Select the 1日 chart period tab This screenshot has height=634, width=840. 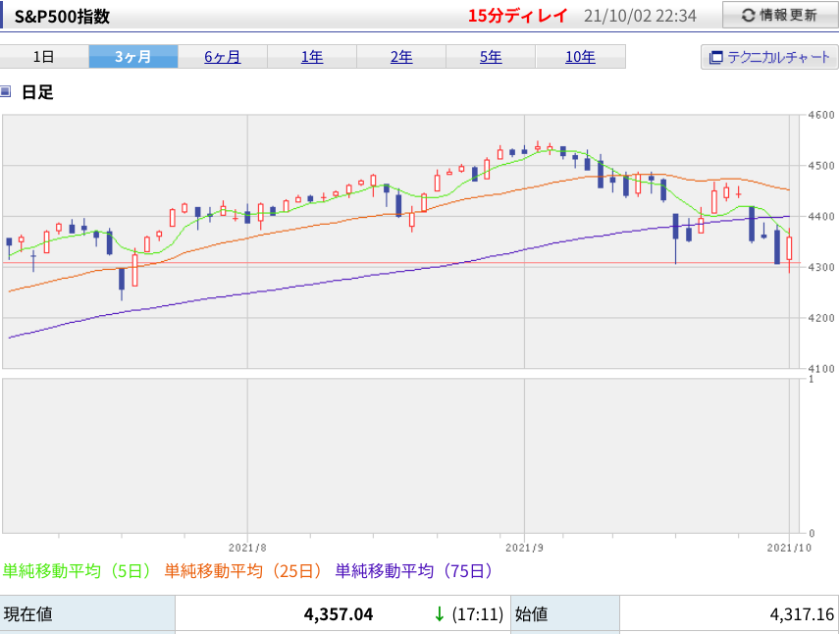44,57
